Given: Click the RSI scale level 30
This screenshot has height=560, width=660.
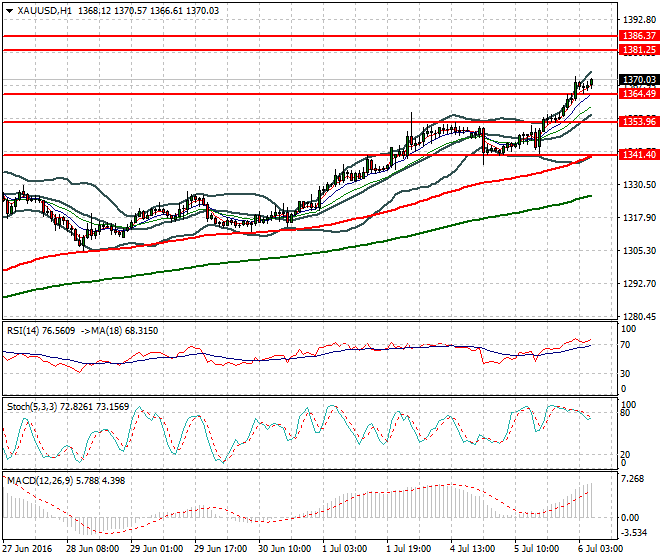Looking at the screenshot, I should pos(625,373).
